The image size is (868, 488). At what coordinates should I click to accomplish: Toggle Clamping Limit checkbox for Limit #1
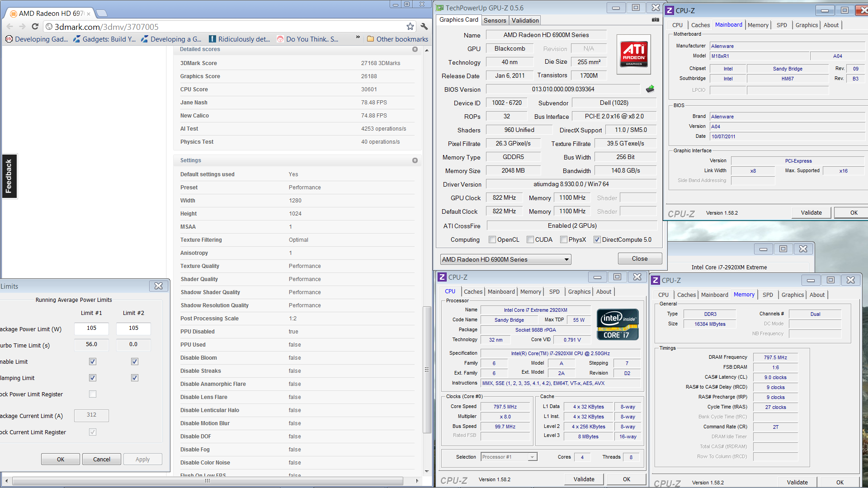point(93,378)
